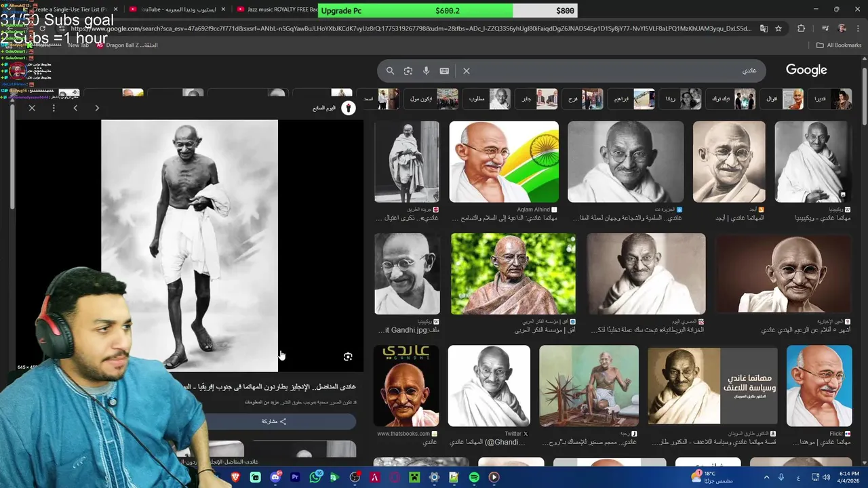Clear the search query with the X icon
This screenshot has height=488, width=868.
pyautogui.click(x=467, y=70)
